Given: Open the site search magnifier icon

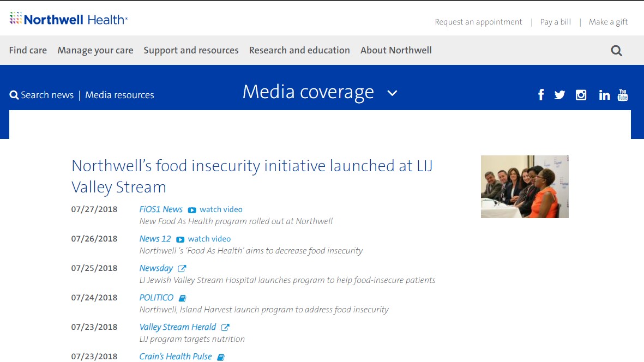Looking at the screenshot, I should click(x=616, y=51).
